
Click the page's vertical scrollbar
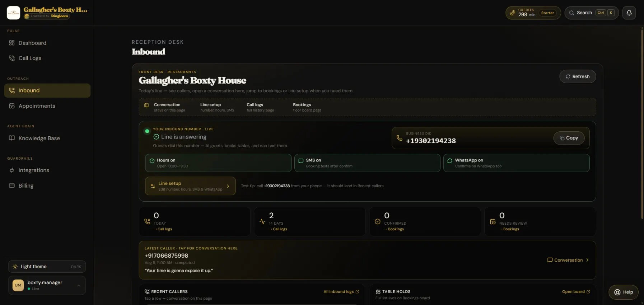642,124
